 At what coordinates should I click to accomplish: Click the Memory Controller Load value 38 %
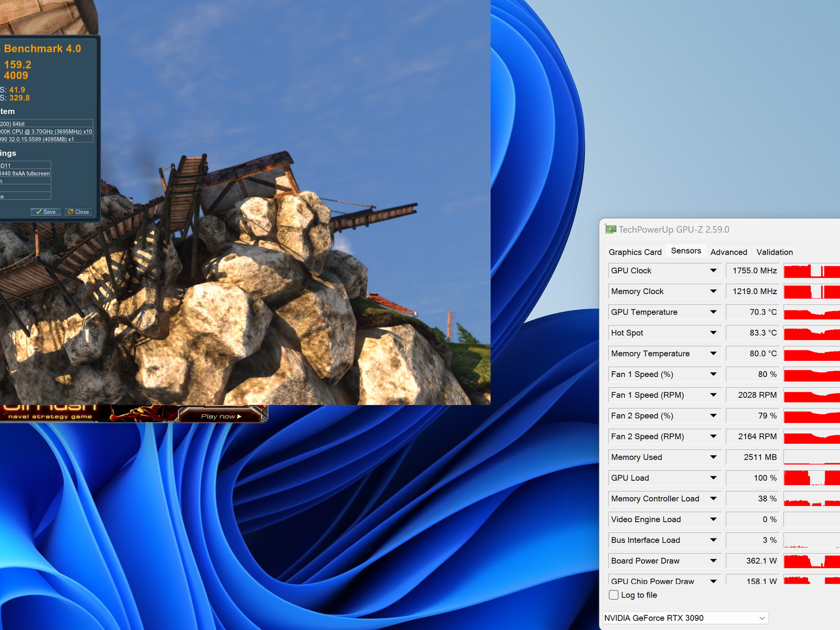[x=753, y=498]
